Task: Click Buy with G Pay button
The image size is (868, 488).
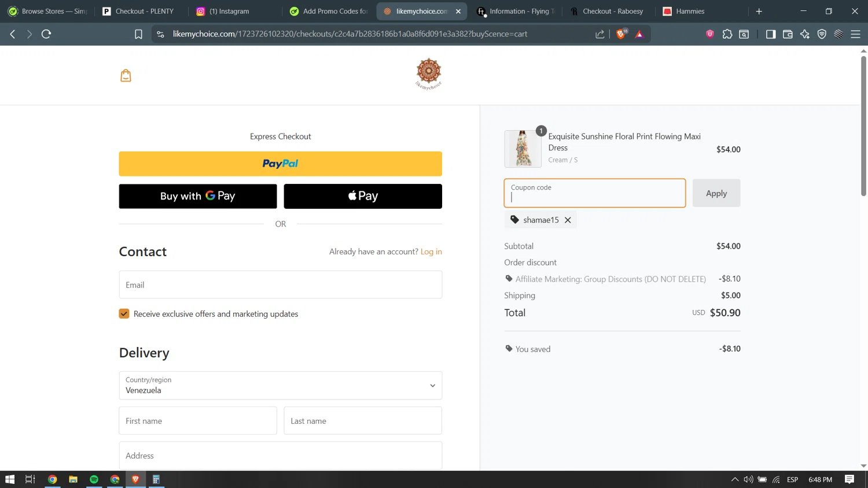Action: tap(198, 196)
